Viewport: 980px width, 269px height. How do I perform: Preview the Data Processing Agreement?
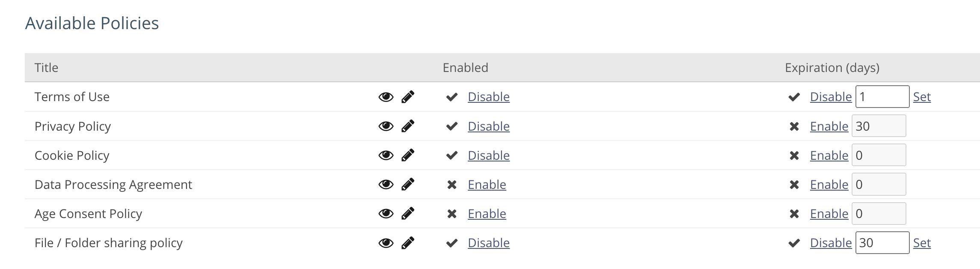(386, 184)
